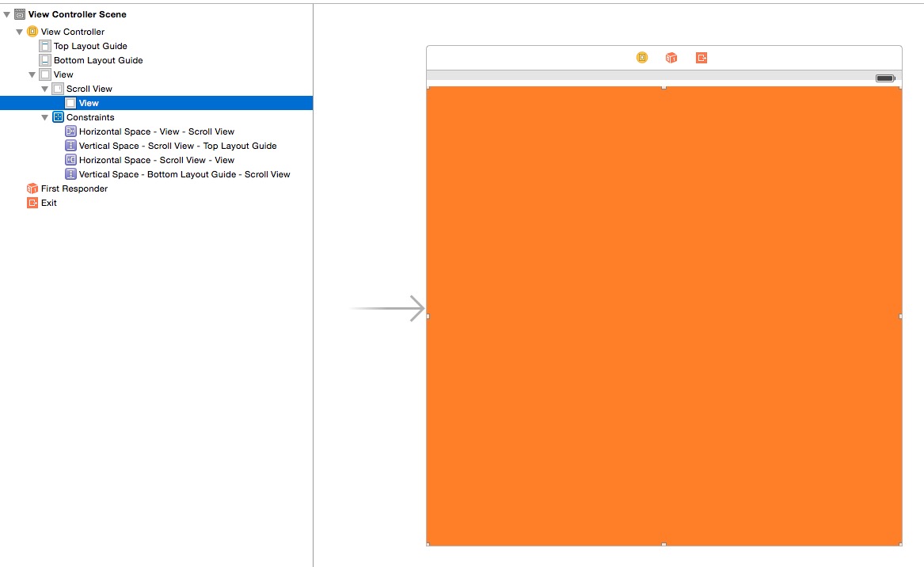Click the orange First Responder icon in outline
Screen dimensions: 924x567
[x=32, y=188]
